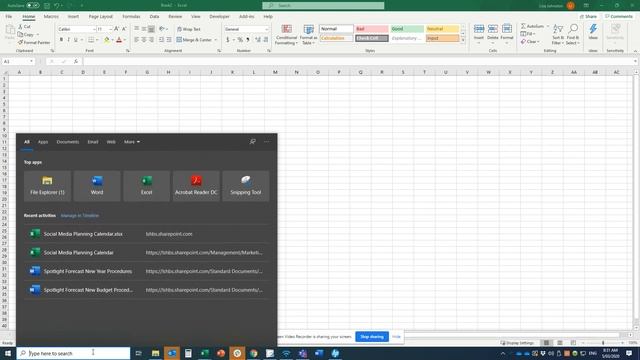
Task: Click the Stop sharing button
Action: [372, 337]
